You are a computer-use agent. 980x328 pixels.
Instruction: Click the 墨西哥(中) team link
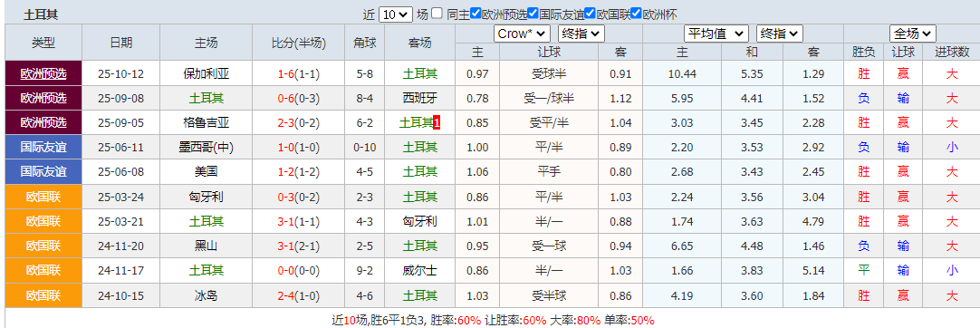207,148
